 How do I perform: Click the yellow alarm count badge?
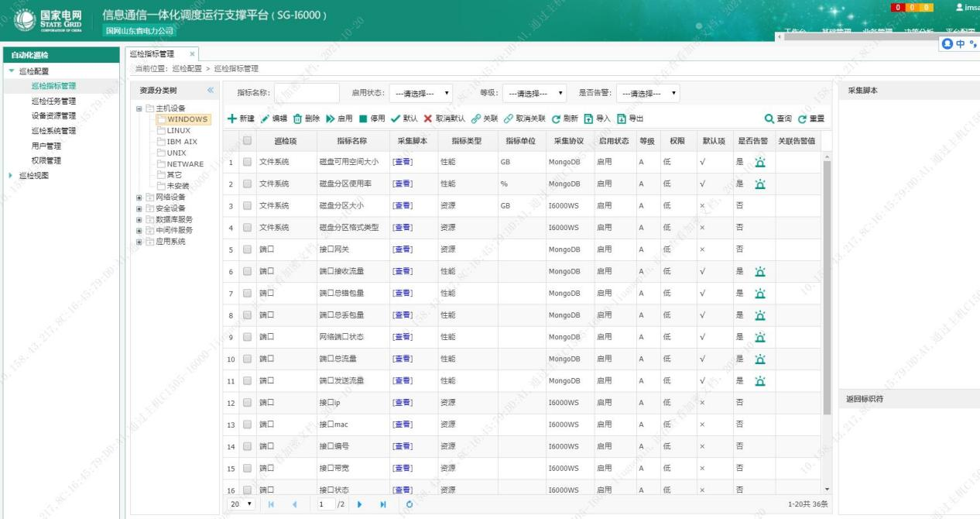[925, 8]
